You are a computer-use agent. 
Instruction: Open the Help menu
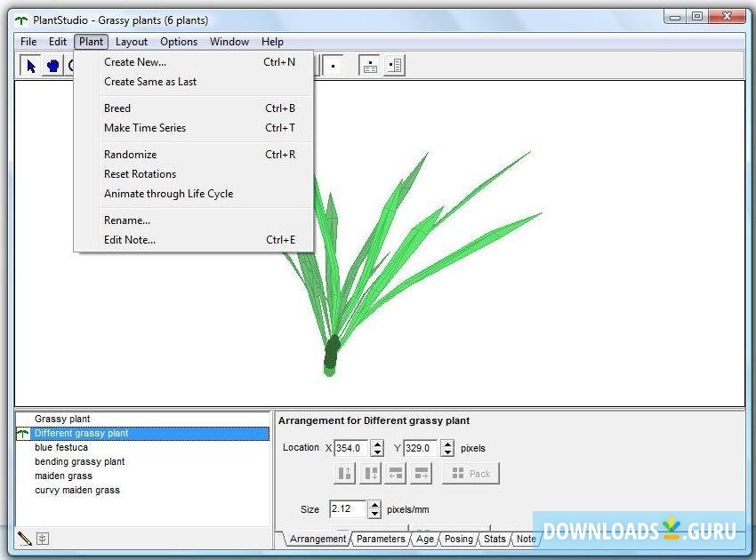(x=272, y=42)
